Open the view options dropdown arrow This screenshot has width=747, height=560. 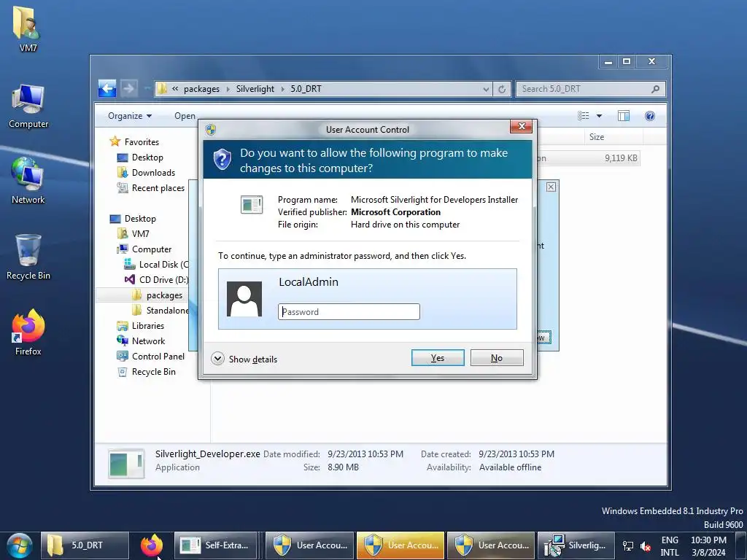tap(600, 116)
